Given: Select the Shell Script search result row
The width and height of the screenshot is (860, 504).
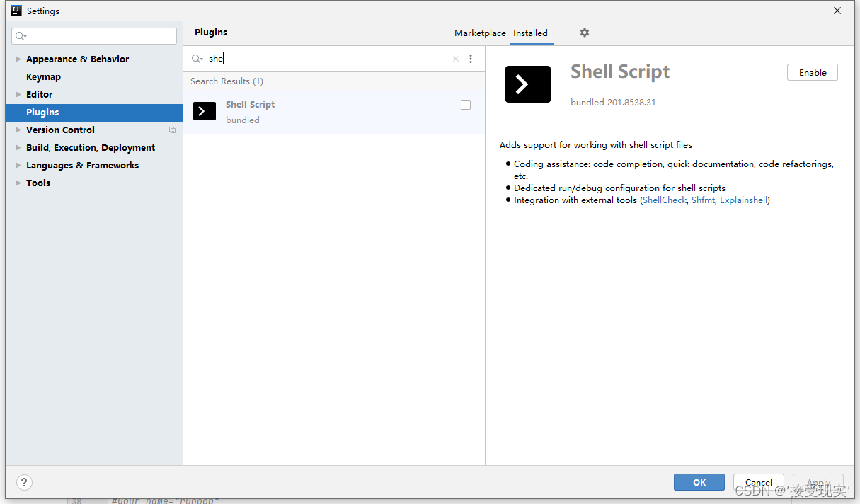Looking at the screenshot, I should [x=334, y=112].
